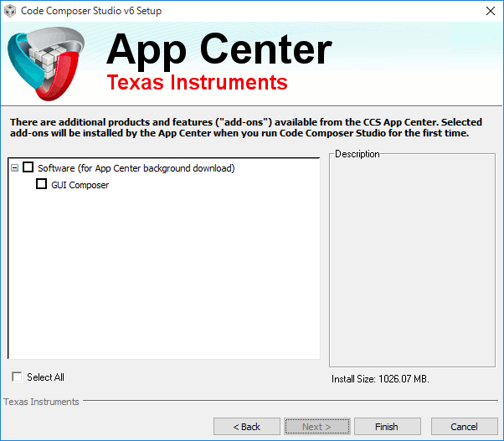Image resolution: width=504 pixels, height=441 pixels.
Task: Tick the Select All checkbox
Action: 17,377
